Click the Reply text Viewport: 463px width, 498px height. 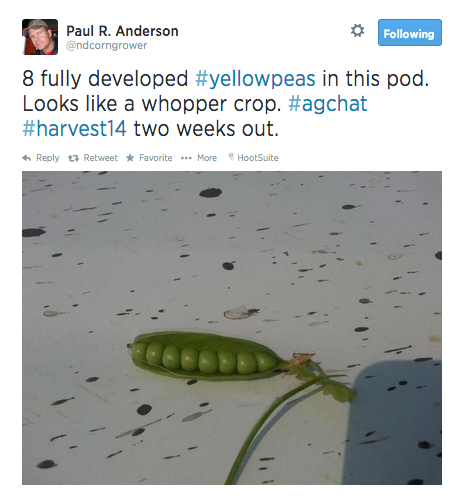click(48, 158)
